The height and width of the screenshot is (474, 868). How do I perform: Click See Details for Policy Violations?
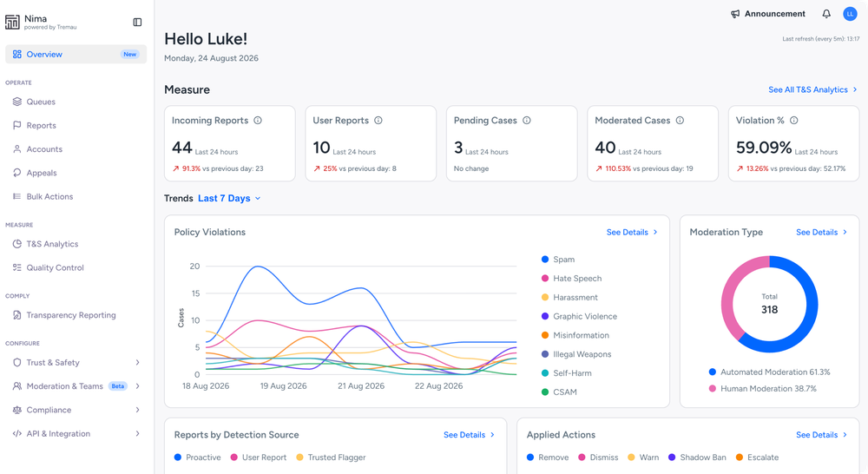[x=632, y=232]
